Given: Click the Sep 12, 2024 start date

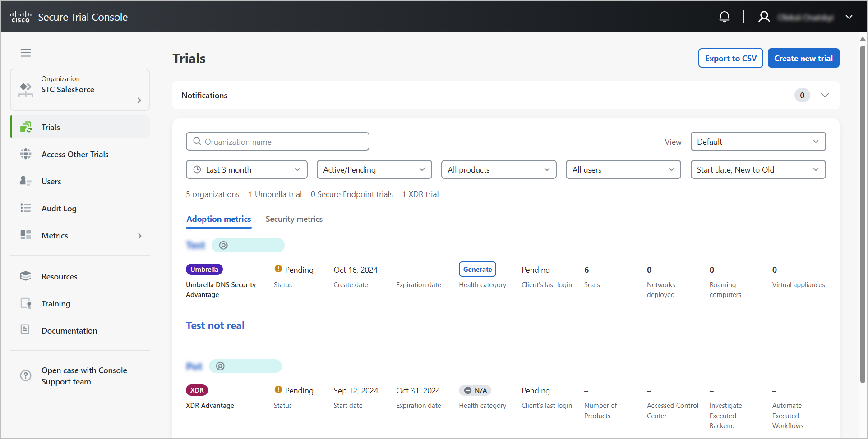Looking at the screenshot, I should pyautogui.click(x=356, y=391).
